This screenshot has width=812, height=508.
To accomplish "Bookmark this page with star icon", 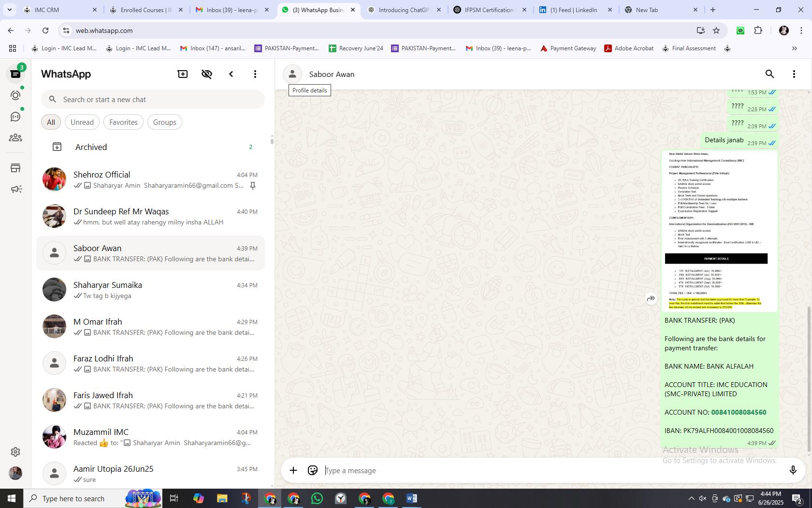I will pos(716,30).
